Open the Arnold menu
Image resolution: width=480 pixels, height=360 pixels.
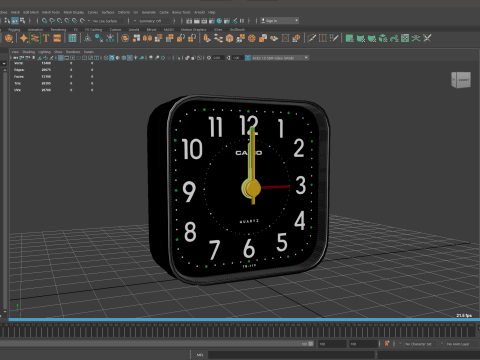(x=199, y=12)
